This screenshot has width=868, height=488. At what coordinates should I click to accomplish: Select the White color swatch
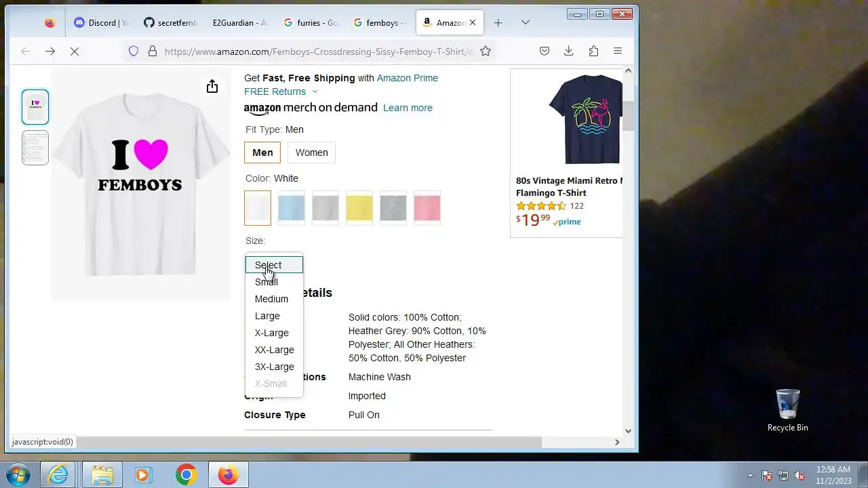point(258,208)
